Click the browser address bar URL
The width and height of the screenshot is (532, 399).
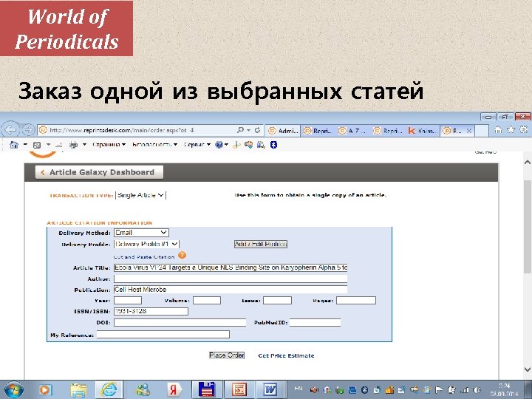121,130
